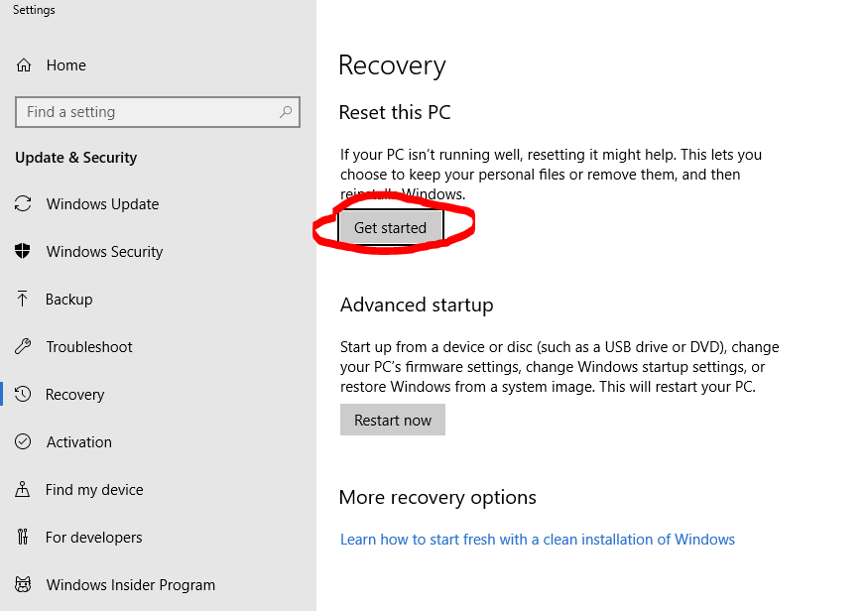Open the Troubleshoot page
Viewport: 868px width, 611px height.
coord(159,346)
